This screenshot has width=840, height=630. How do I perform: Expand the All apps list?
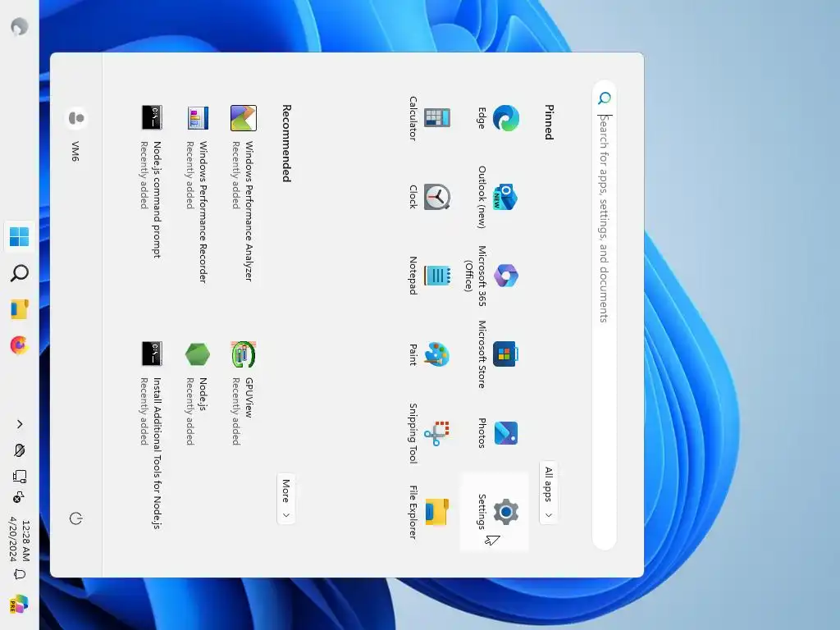click(x=549, y=492)
